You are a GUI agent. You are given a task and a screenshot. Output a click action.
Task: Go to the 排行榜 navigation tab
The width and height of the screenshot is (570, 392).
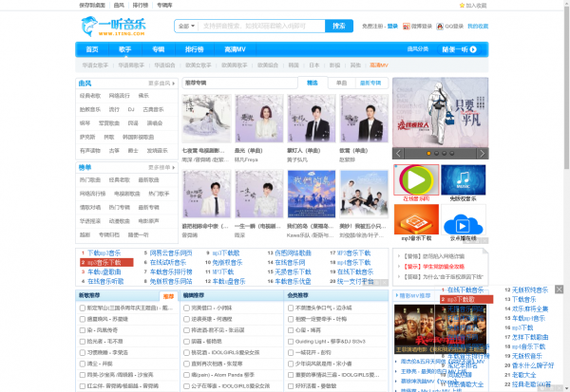click(x=194, y=48)
